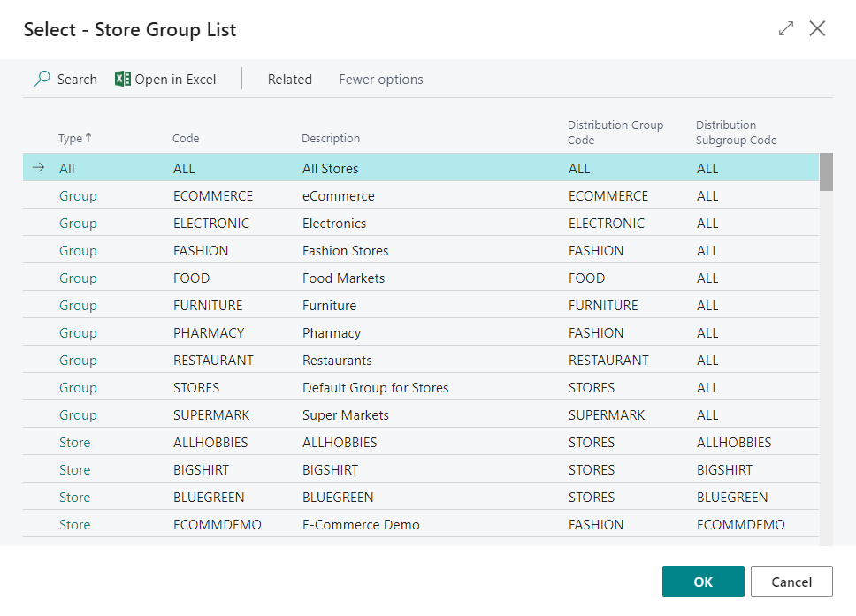Select Fewer options in the toolbar

click(380, 80)
